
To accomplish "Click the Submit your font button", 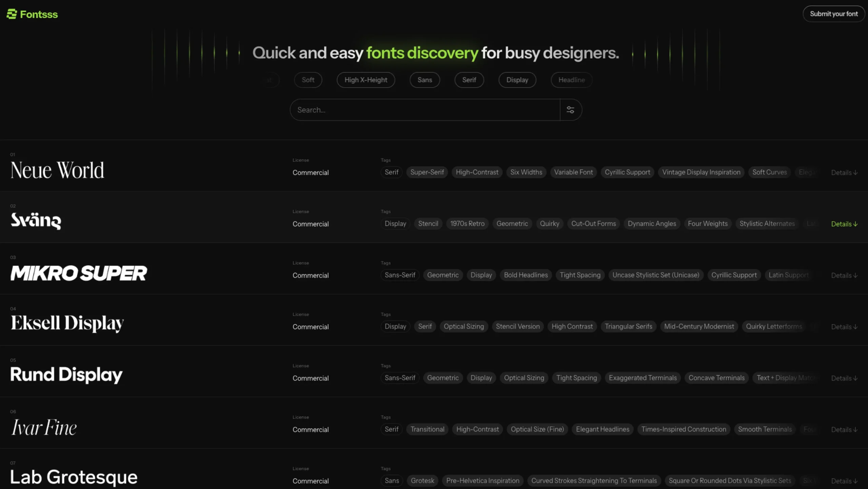I will pyautogui.click(x=833, y=14).
